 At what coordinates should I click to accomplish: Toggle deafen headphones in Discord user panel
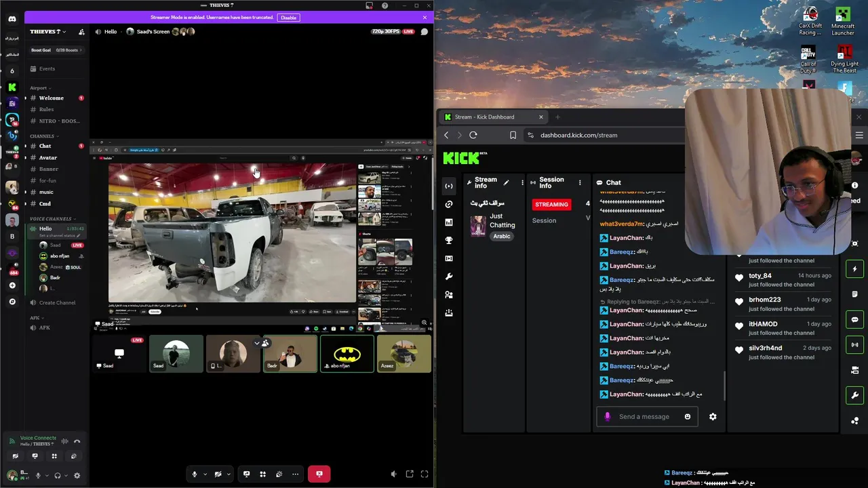(x=58, y=476)
